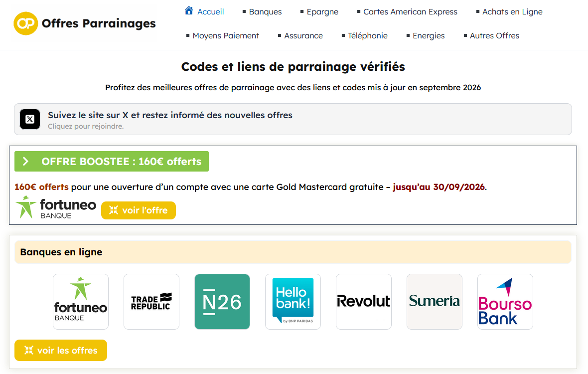Viewport: 588px width, 374px height.
Task: Open the Bourso Bank tile
Action: pos(505,302)
